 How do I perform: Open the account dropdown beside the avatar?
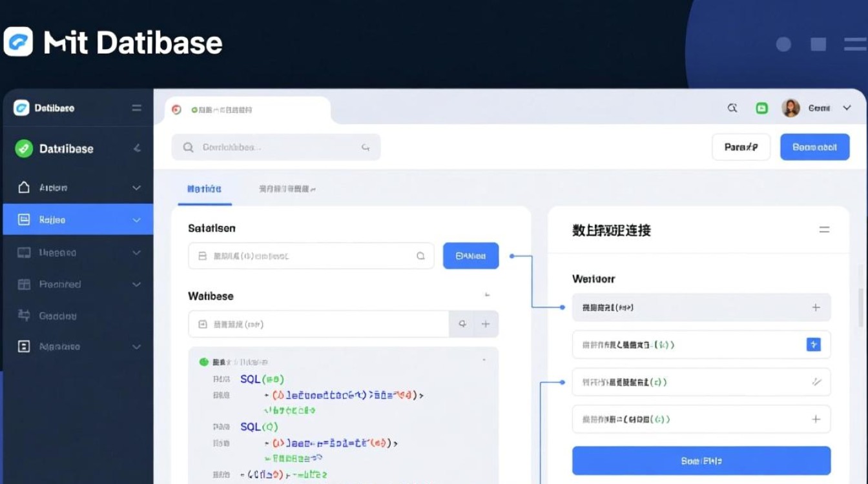847,108
